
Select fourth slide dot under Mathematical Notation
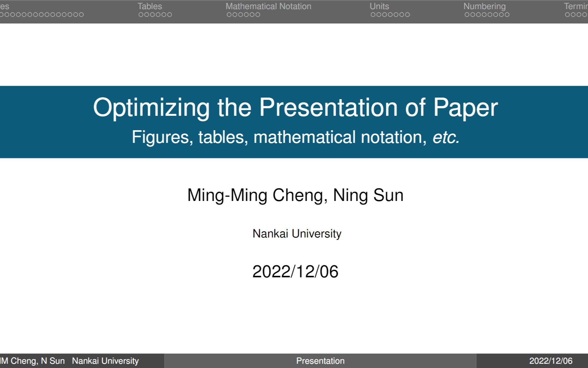246,14
